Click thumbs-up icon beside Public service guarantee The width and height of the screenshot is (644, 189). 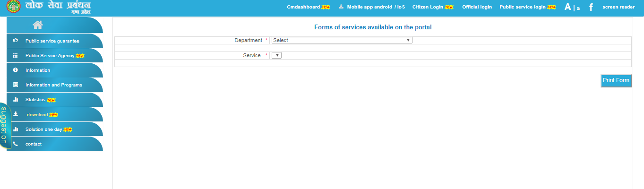pyautogui.click(x=16, y=41)
